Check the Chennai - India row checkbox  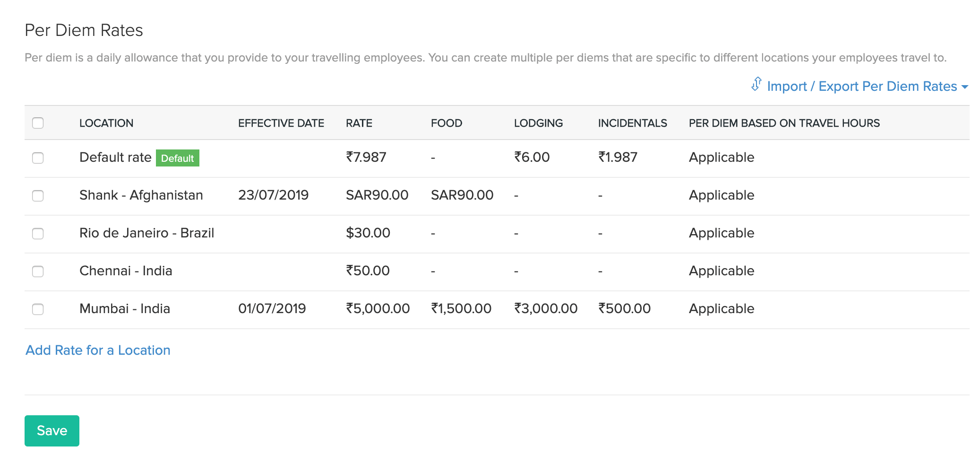click(x=38, y=271)
